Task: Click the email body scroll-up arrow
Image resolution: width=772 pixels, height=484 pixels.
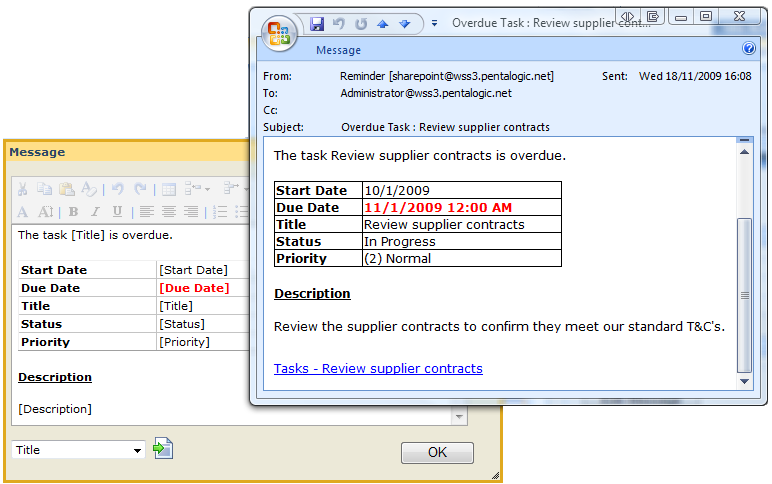Action: pyautogui.click(x=744, y=152)
